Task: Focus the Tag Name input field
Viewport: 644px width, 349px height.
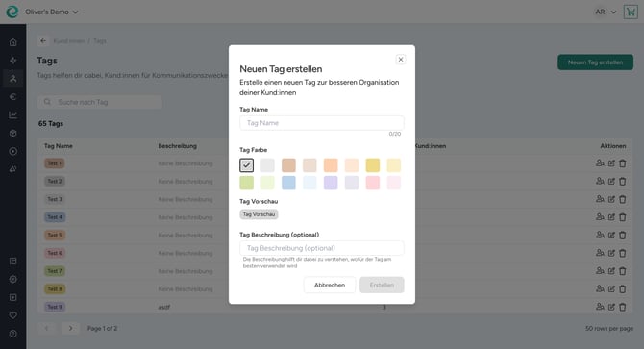Action: pyautogui.click(x=322, y=123)
